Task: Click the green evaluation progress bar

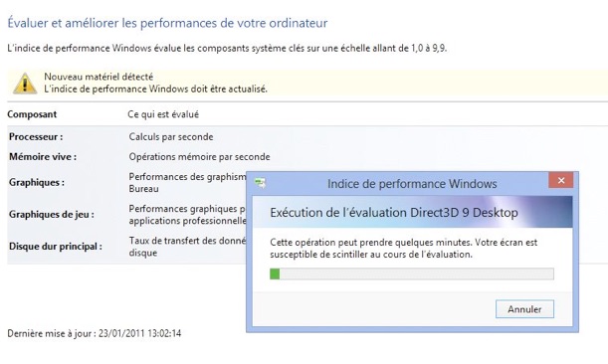Action: [412, 274]
